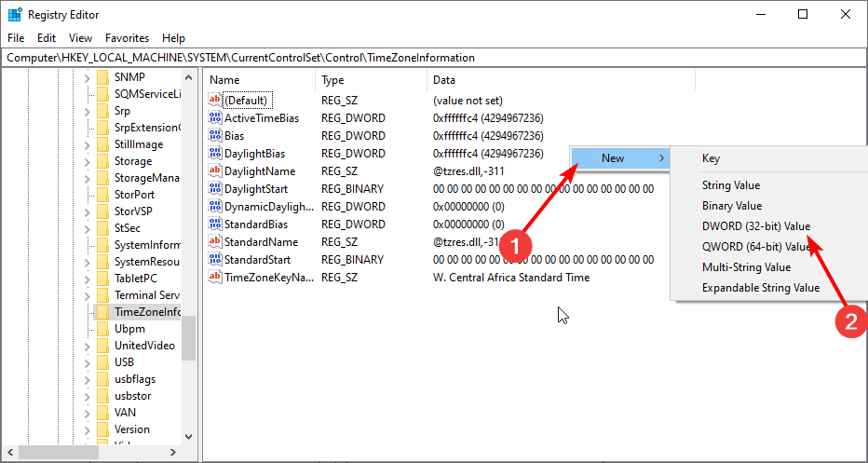Click the ActiveTimeBias DWORD icon

214,118
